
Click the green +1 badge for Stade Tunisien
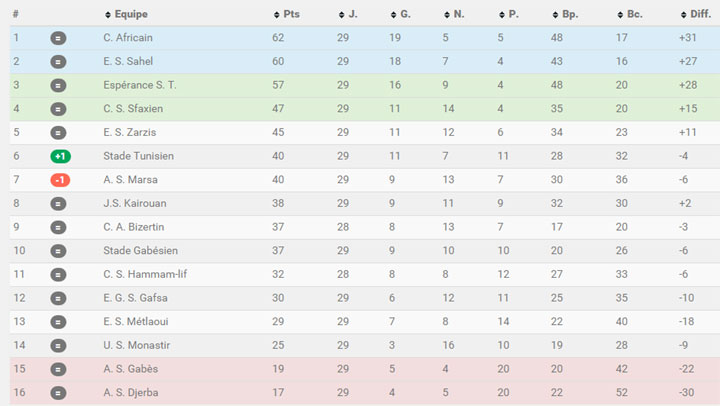pos(60,156)
